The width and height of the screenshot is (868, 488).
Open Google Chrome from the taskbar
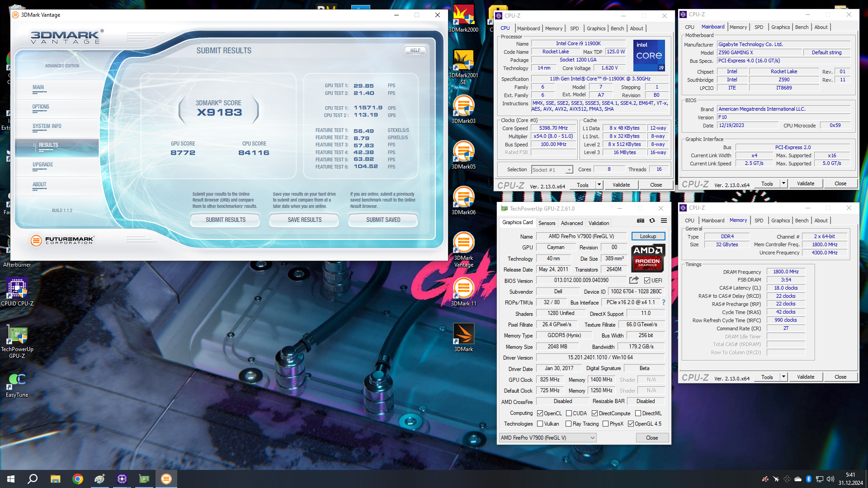click(78, 479)
